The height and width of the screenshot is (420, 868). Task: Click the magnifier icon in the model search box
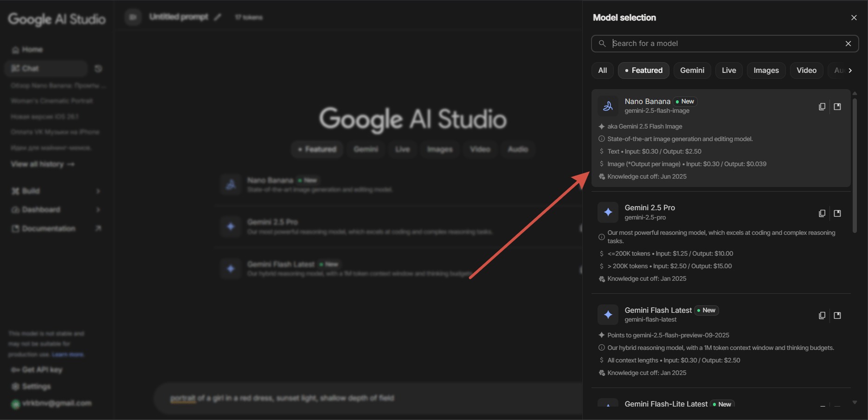tap(602, 44)
